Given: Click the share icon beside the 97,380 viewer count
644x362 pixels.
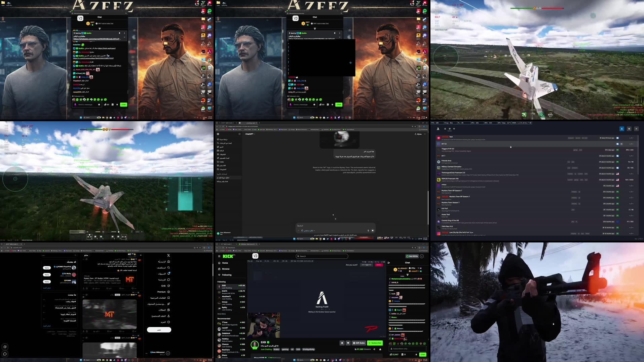Looking at the screenshot, I should [374, 349].
